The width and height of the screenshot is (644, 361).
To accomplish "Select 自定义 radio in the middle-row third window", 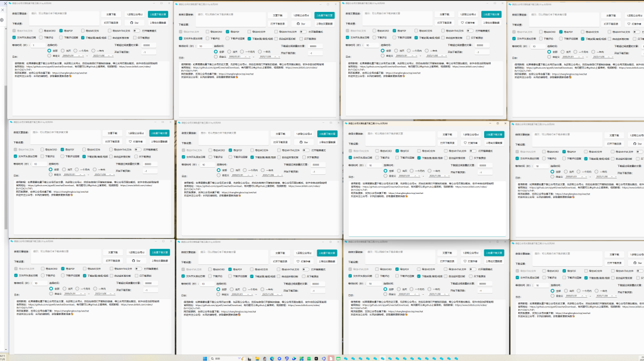I will coord(385,175).
